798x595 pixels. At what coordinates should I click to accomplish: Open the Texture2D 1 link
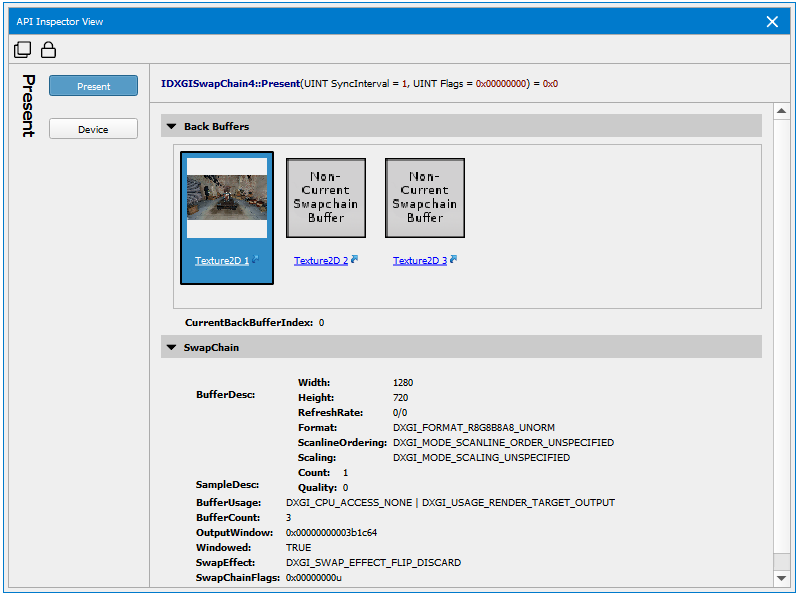click(221, 261)
